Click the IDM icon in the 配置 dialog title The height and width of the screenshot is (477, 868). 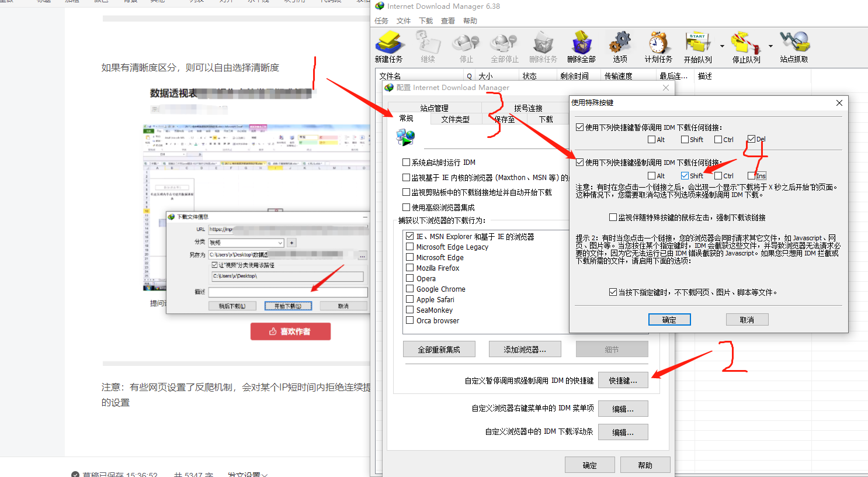[389, 88]
